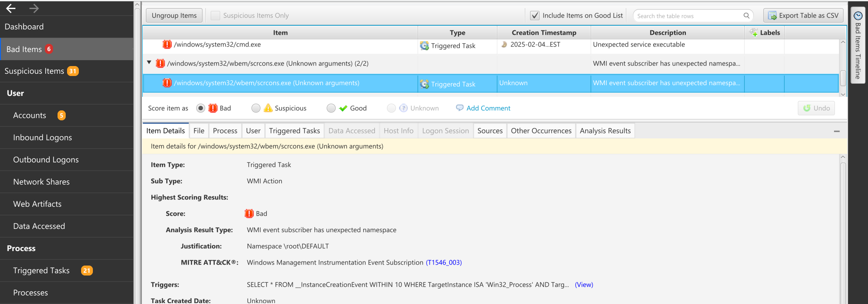
Task: Click the Labels column tag icon
Action: (x=754, y=33)
